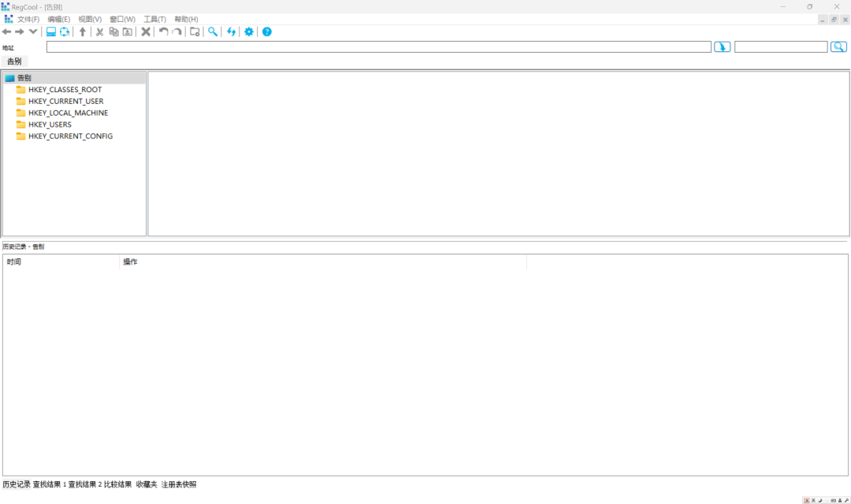851x504 pixels.
Task: Switch to the 收藏夹 tab
Action: (147, 484)
